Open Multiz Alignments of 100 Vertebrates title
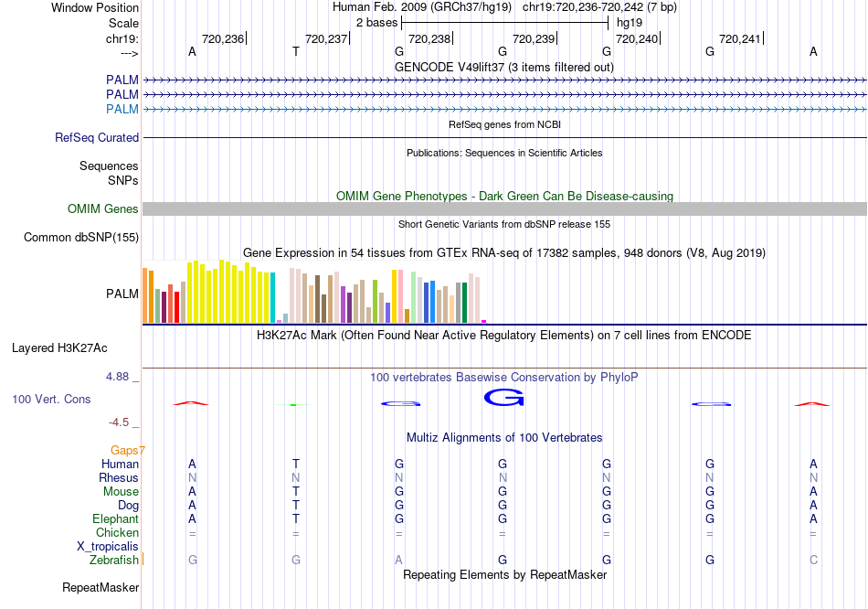This screenshot has height=609, width=868. 504,438
